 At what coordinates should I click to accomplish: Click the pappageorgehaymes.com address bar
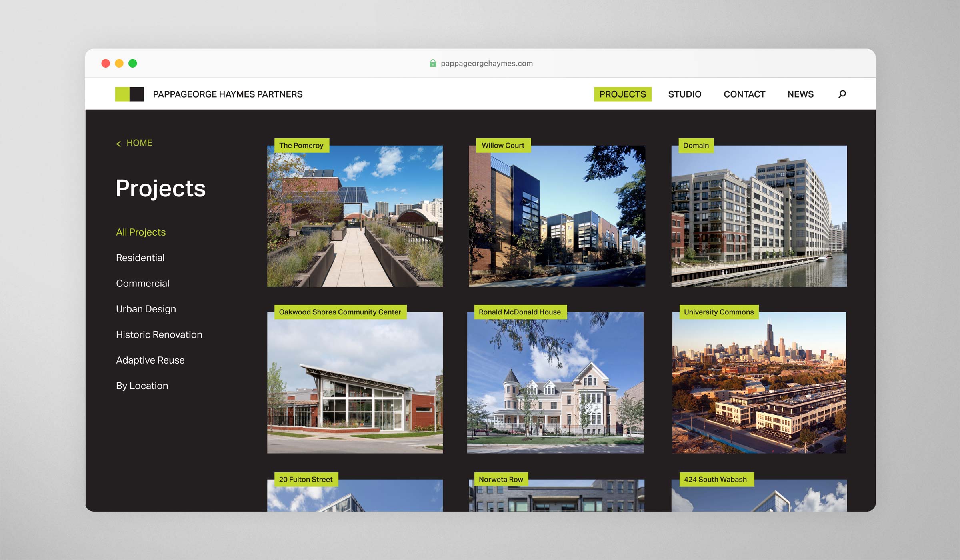[x=486, y=63]
